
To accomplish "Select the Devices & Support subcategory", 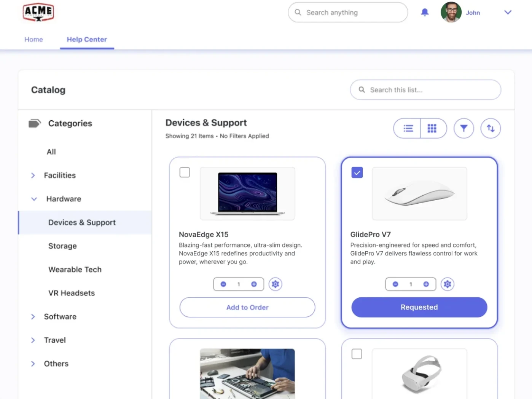I will [85, 222].
